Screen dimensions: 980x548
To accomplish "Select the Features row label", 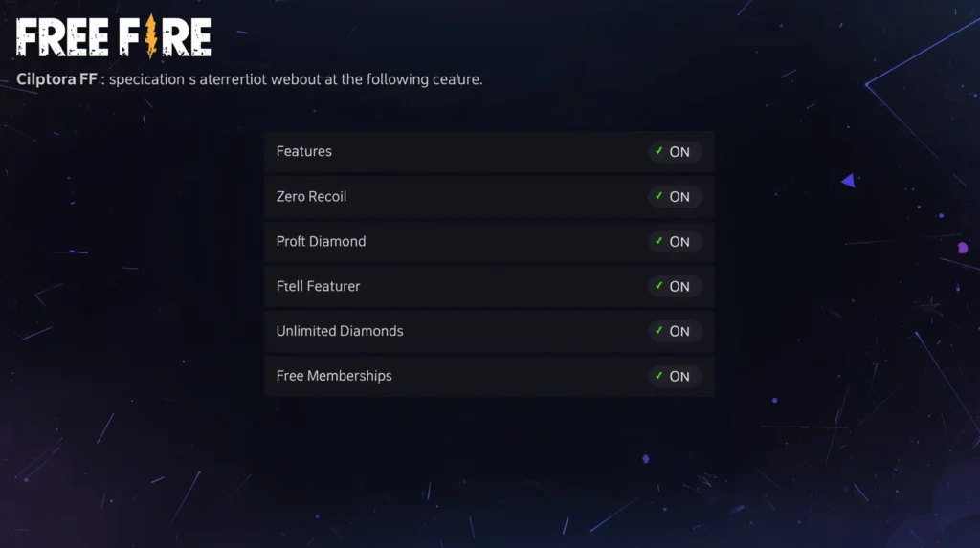I will coord(304,151).
